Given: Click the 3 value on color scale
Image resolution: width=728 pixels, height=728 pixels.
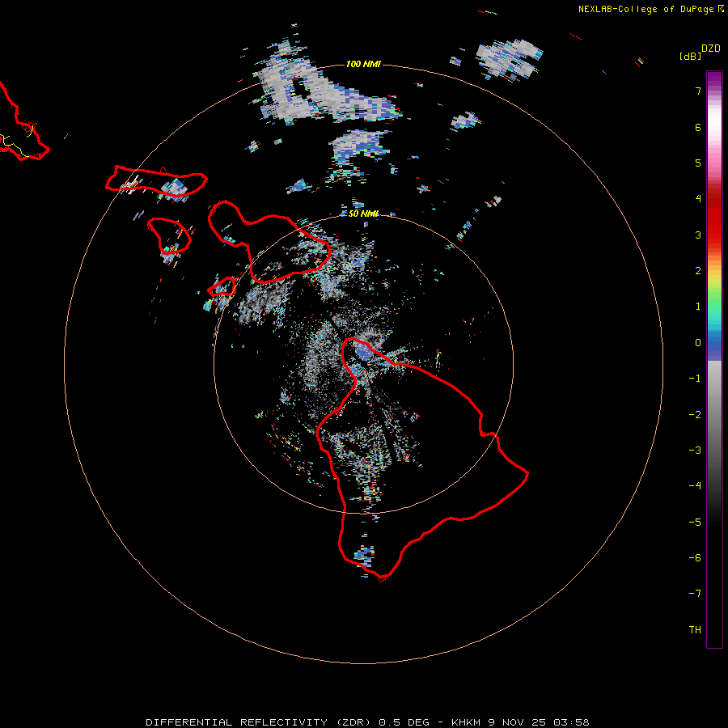Looking at the screenshot, I should point(698,235).
